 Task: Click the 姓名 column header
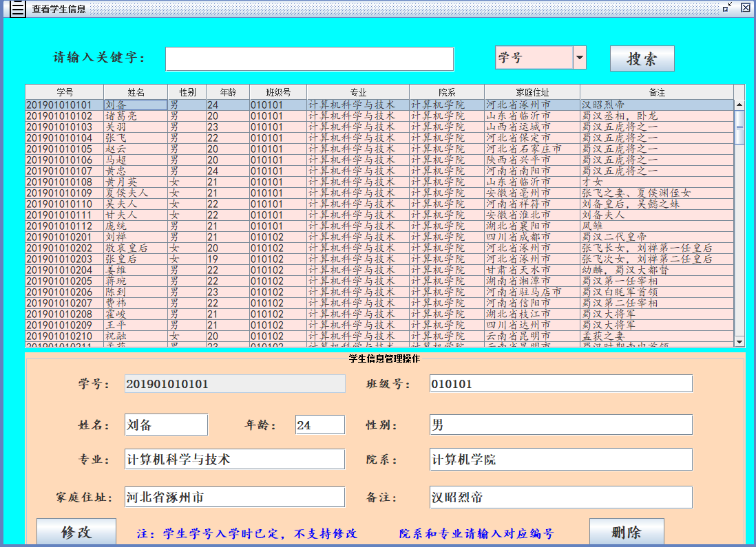(x=136, y=92)
